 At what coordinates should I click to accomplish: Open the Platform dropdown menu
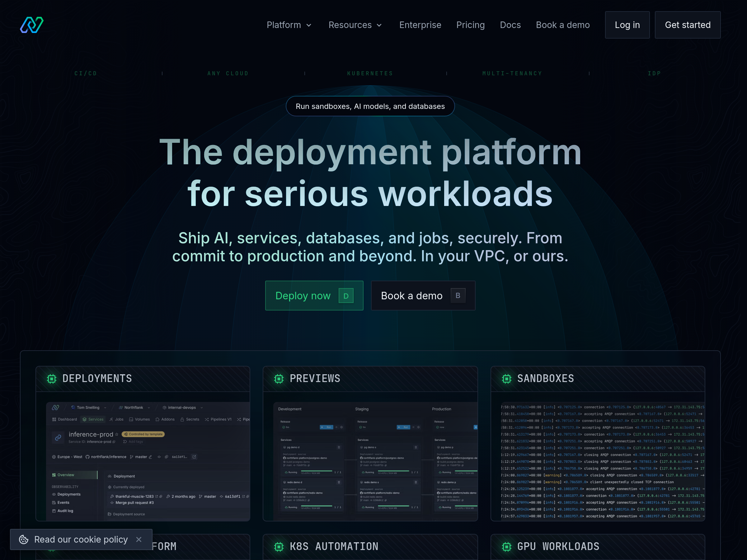[289, 25]
